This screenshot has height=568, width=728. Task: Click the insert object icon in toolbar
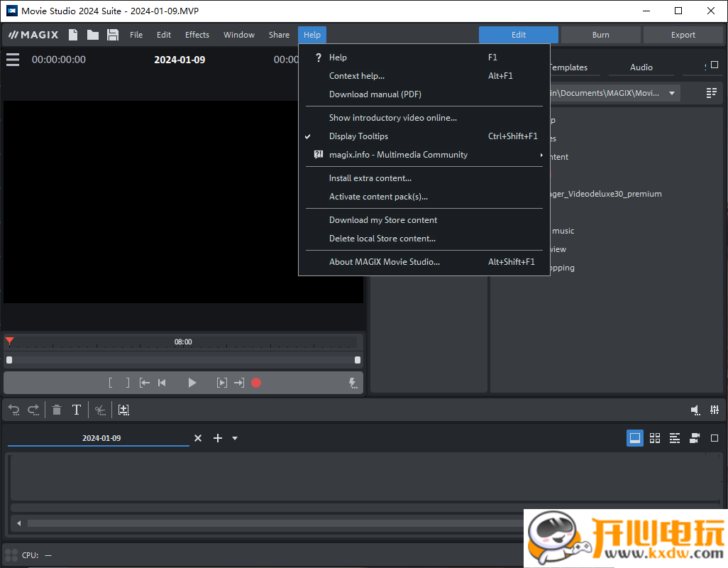coord(123,410)
